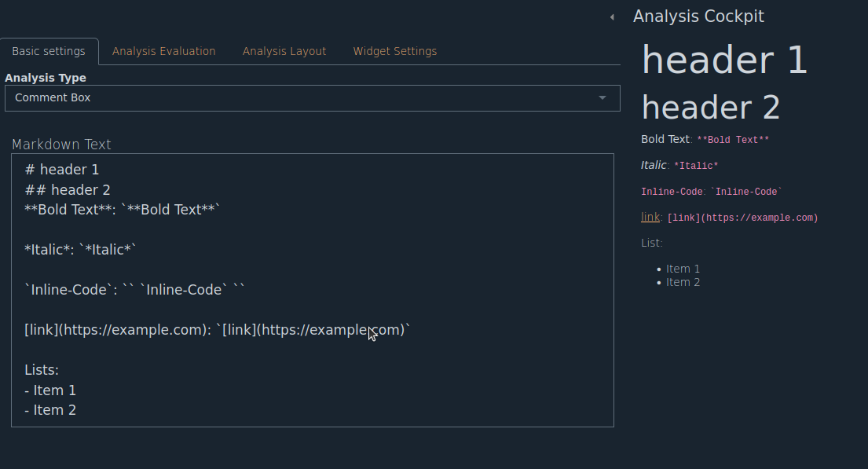The image size is (868, 469).
Task: Click the Bold Text preview line
Action: (665, 138)
